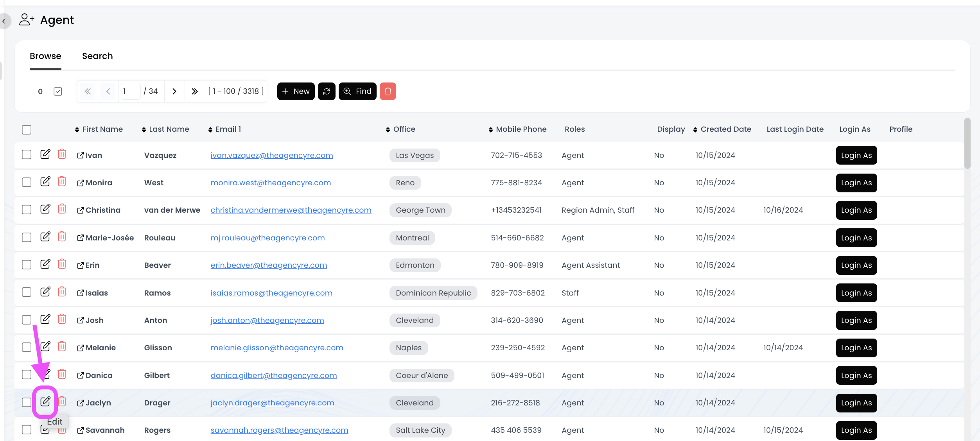The image size is (980, 441).
Task: Click the page number input field
Action: [130, 91]
